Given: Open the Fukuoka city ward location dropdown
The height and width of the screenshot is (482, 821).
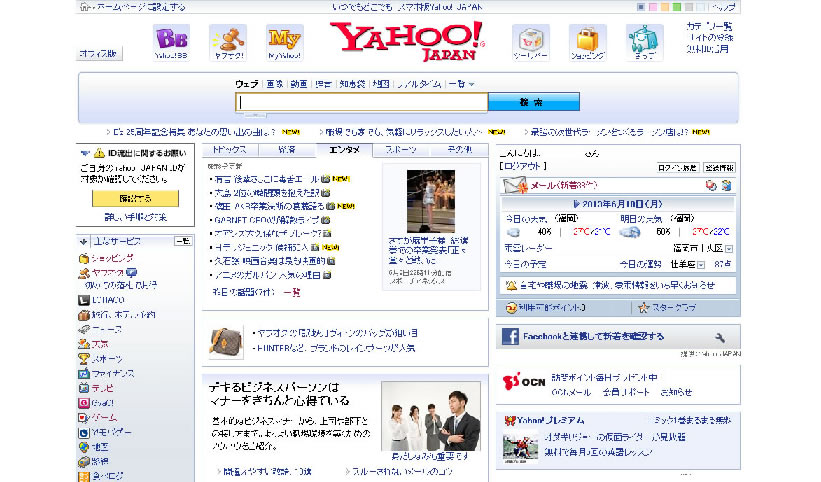Looking at the screenshot, I should pyautogui.click(x=729, y=249).
